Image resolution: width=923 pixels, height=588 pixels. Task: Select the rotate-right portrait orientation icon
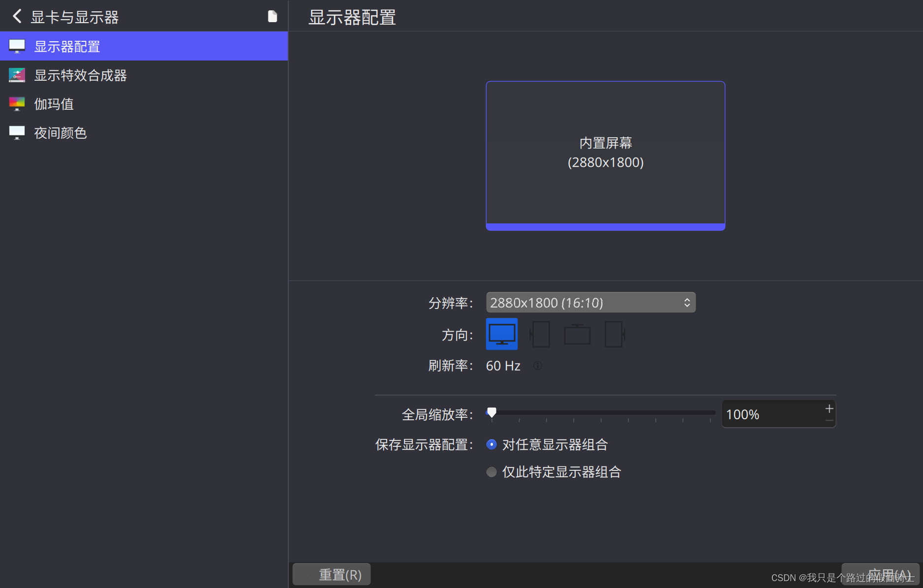coord(615,334)
